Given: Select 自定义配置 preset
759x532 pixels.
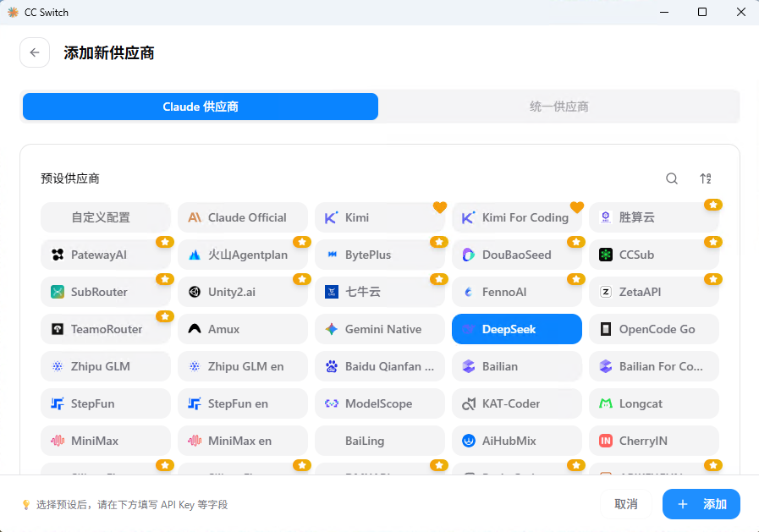Looking at the screenshot, I should pos(106,217).
